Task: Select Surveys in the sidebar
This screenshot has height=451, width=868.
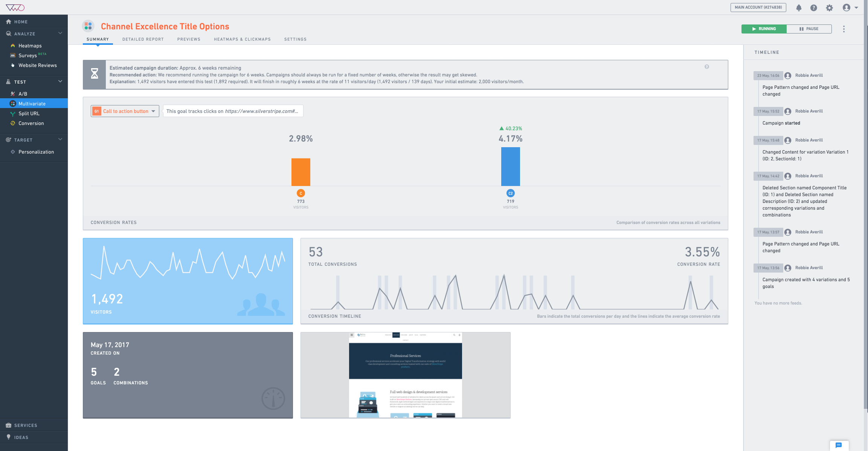Action: (27, 55)
